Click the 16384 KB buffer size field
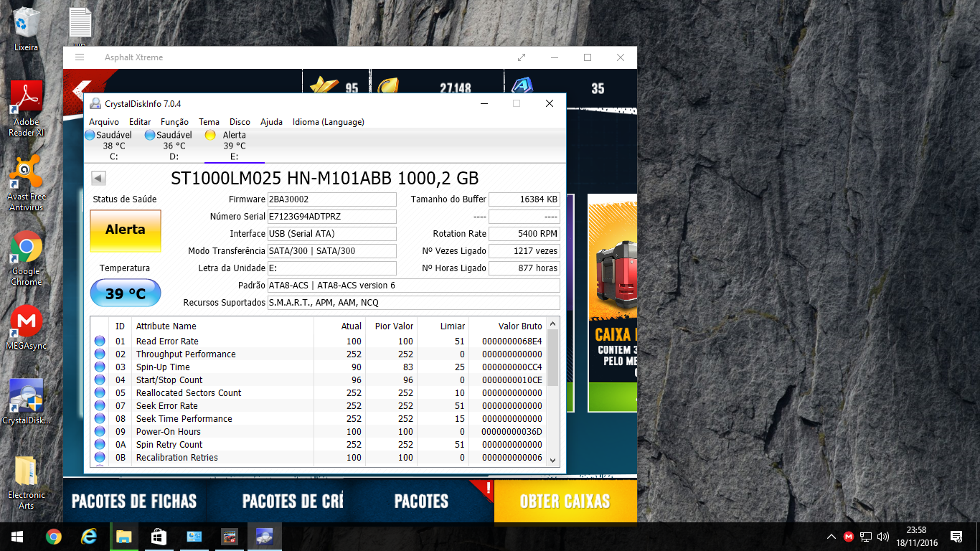 tap(524, 199)
